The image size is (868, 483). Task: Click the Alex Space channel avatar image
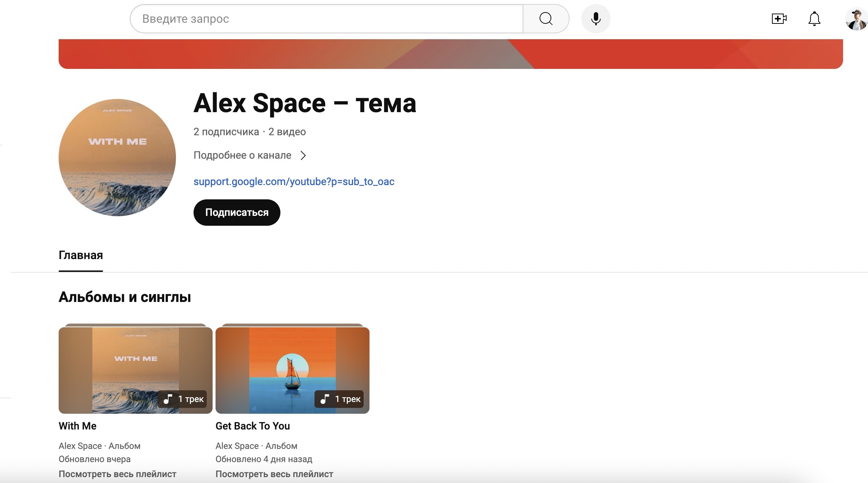click(x=117, y=158)
